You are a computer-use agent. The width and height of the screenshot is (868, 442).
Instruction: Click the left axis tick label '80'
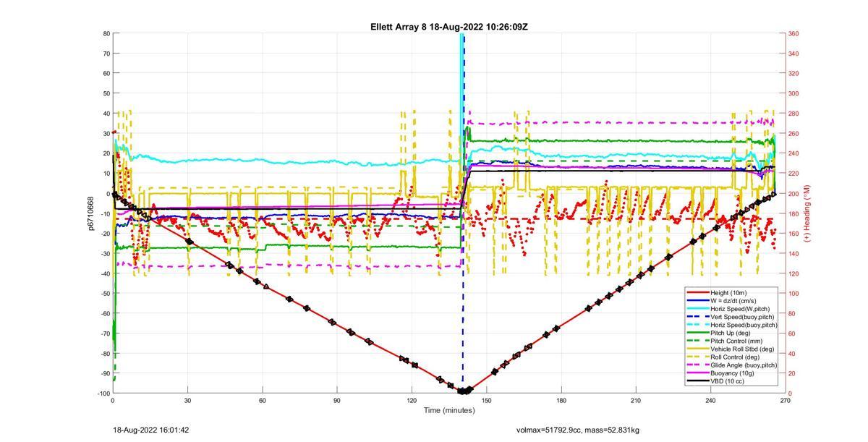[x=106, y=33]
